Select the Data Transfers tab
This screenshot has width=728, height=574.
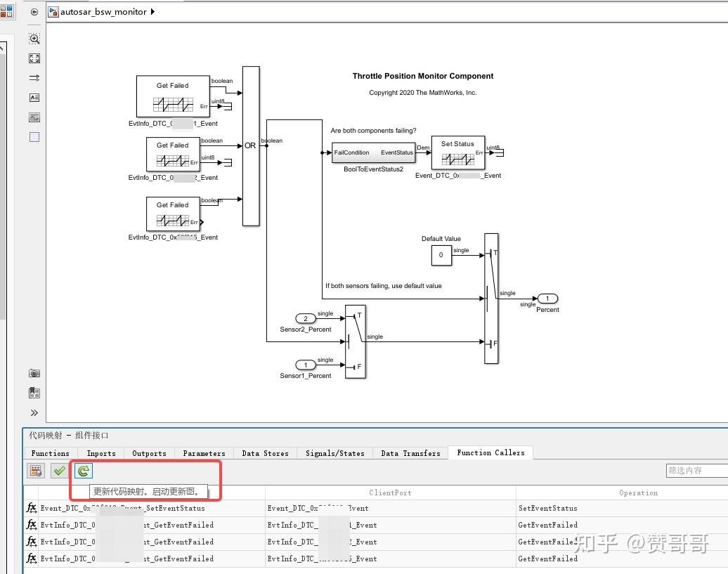pos(410,453)
